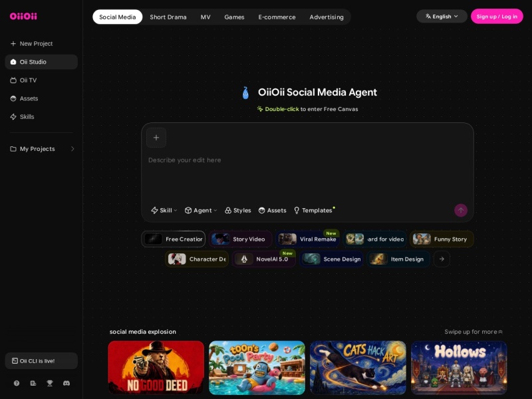This screenshot has width=532, height=399.
Task: Click Sign up / Log in
Action: pyautogui.click(x=497, y=16)
